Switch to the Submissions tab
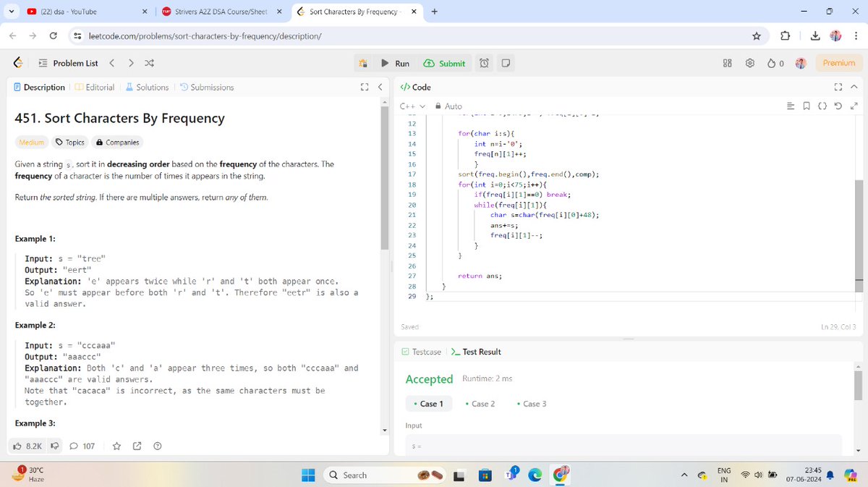 [206, 87]
